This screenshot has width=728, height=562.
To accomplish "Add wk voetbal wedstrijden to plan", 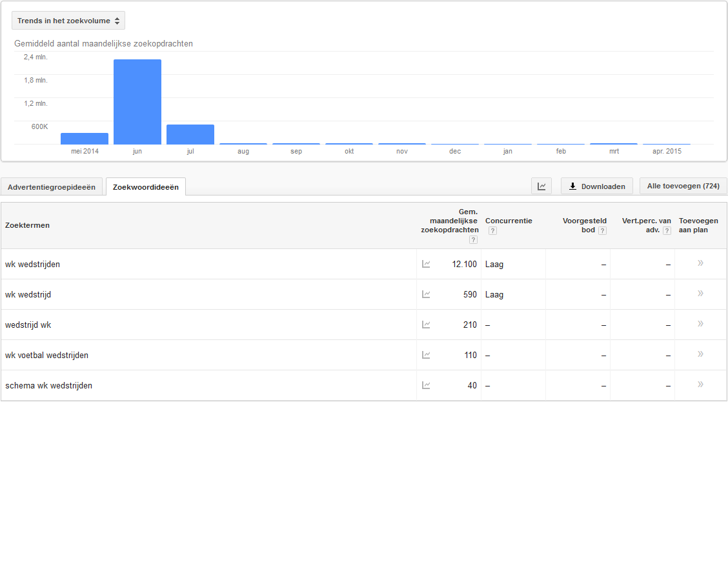I will pyautogui.click(x=701, y=354).
